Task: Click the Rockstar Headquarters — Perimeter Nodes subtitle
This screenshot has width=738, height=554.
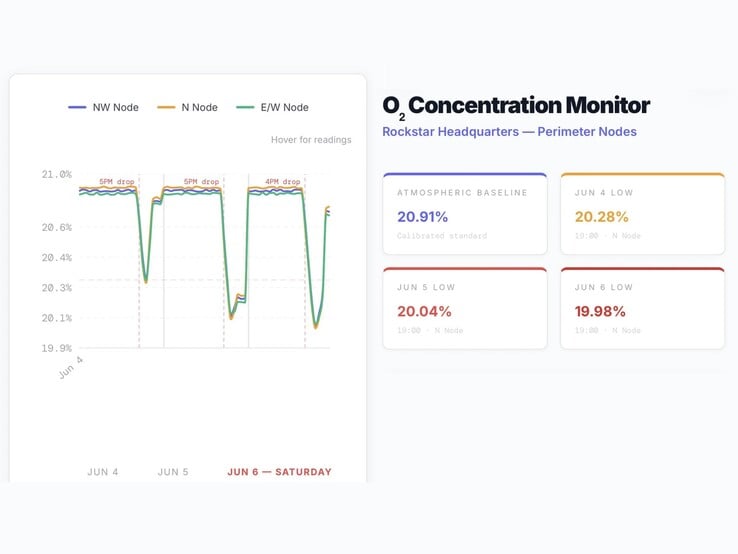Action: (509, 131)
